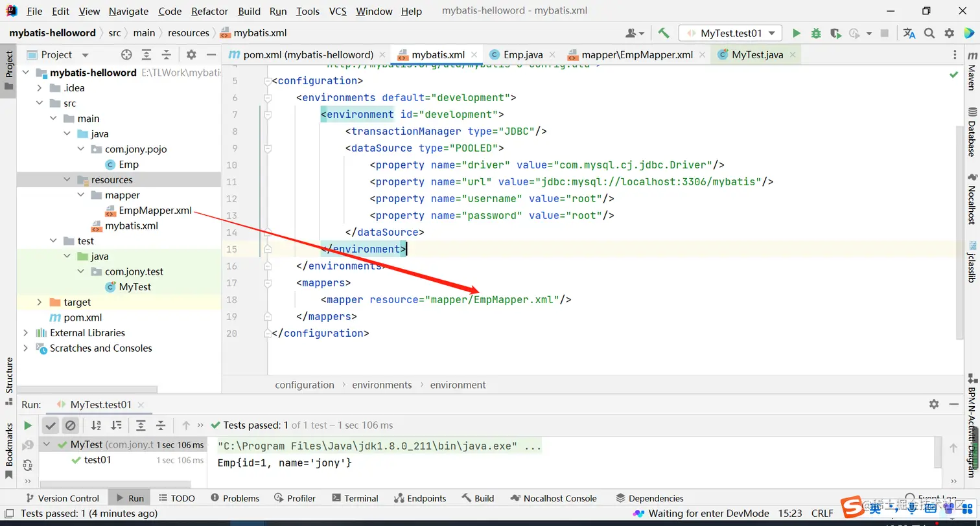The width and height of the screenshot is (980, 526).
Task: Click the green inspection checkmark in the editor
Action: click(953, 75)
